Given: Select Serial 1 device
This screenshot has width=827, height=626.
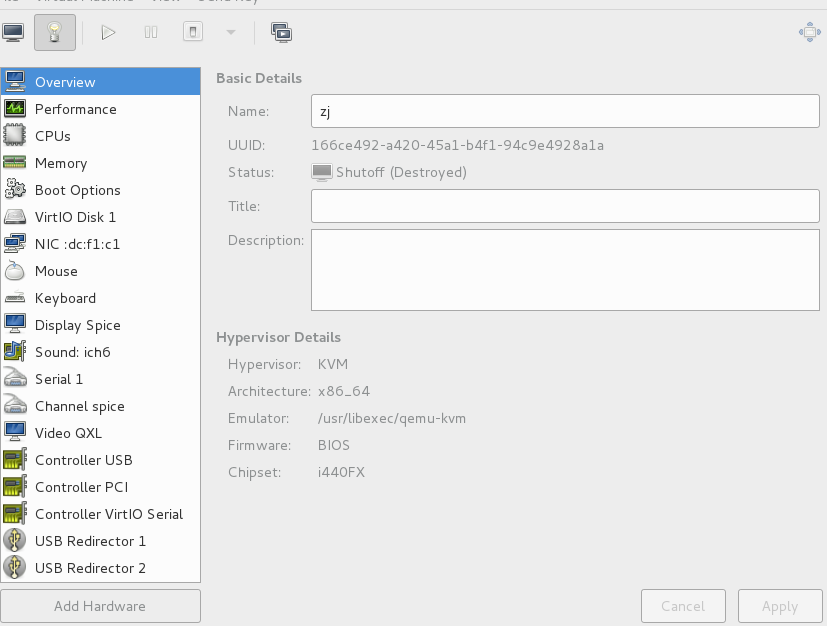Looking at the screenshot, I should (x=100, y=379).
